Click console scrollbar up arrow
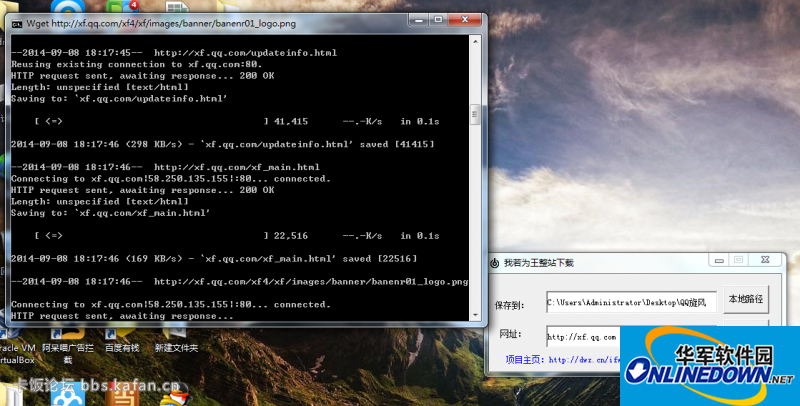The width and height of the screenshot is (800, 406). point(475,41)
